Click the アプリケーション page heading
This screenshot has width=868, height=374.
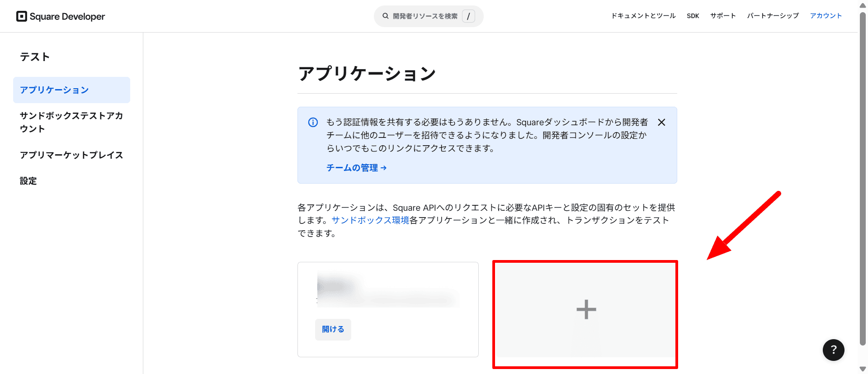click(367, 73)
